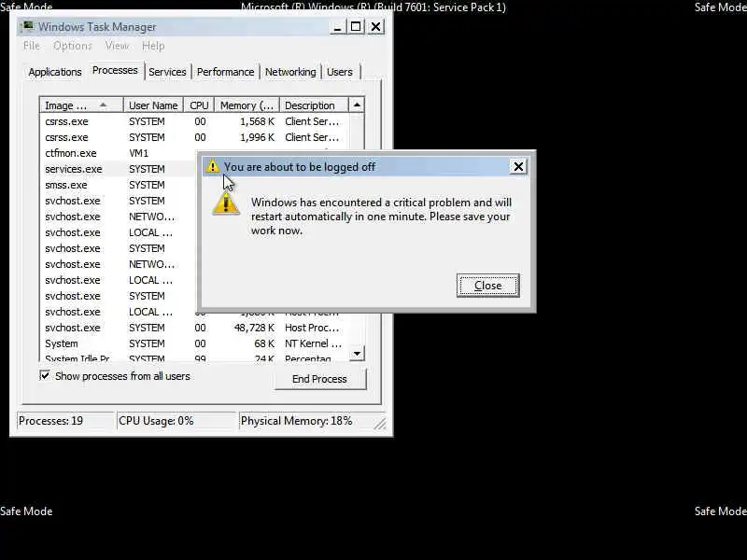Click the large warning icon beside the message
747x560 pixels.
point(226,203)
